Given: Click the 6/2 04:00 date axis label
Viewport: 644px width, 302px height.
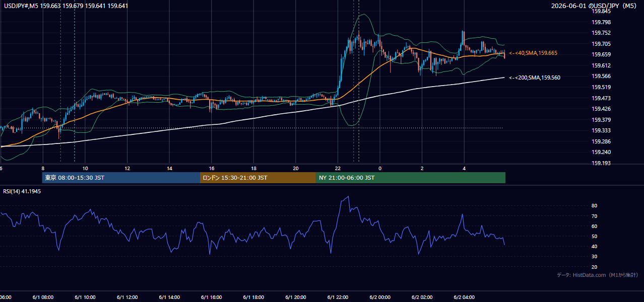Looking at the screenshot, I should pos(464,297).
